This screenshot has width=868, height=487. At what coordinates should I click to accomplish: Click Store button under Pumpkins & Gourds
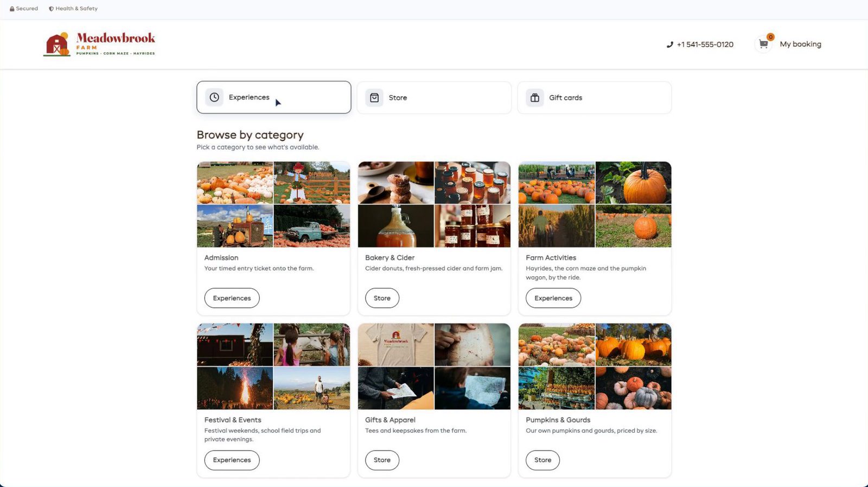(x=542, y=460)
